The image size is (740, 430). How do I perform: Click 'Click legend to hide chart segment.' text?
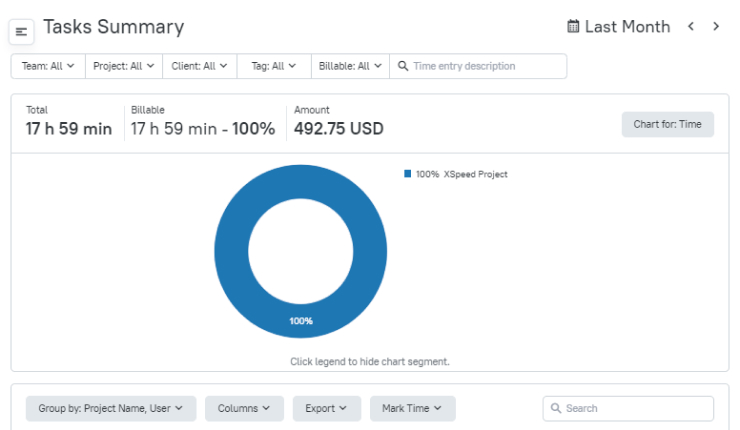coord(370,362)
